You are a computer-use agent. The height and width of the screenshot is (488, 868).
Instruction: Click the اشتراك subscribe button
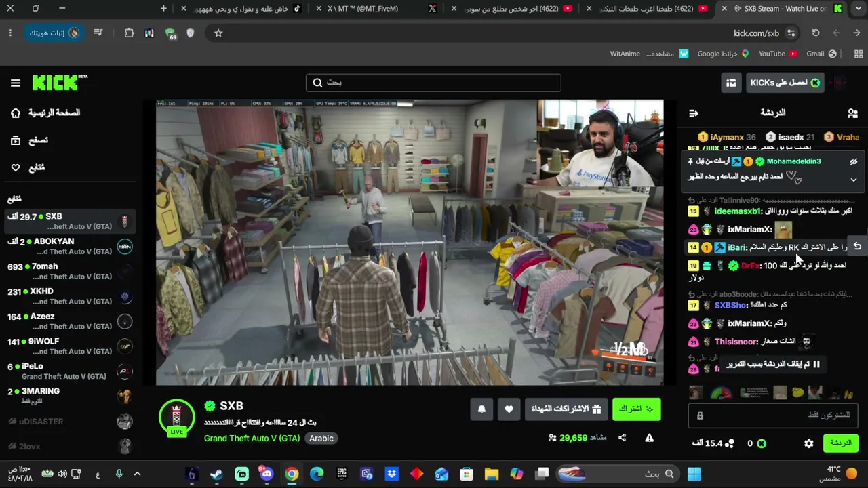tap(636, 409)
